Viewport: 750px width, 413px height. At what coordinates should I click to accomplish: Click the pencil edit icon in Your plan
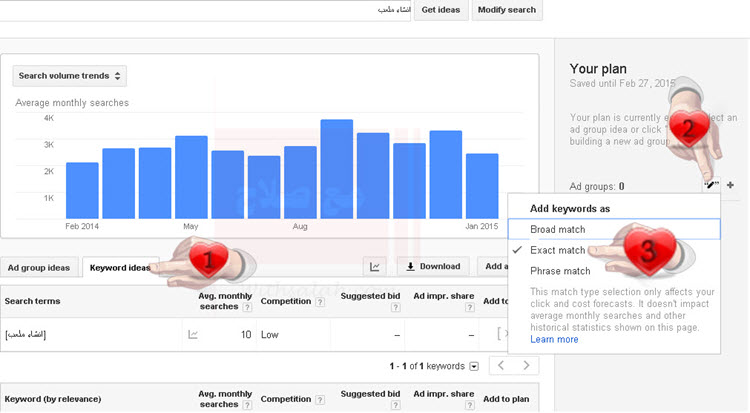[x=710, y=185]
